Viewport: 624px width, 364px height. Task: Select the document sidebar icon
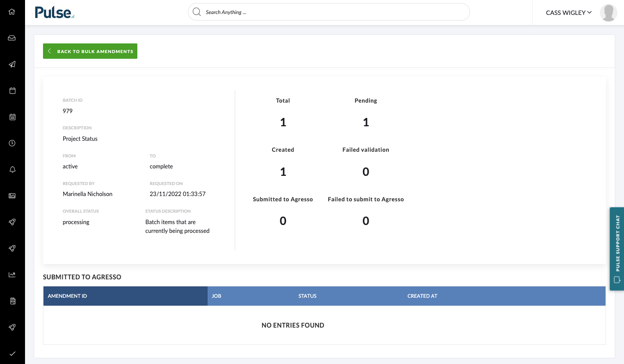coord(12,301)
